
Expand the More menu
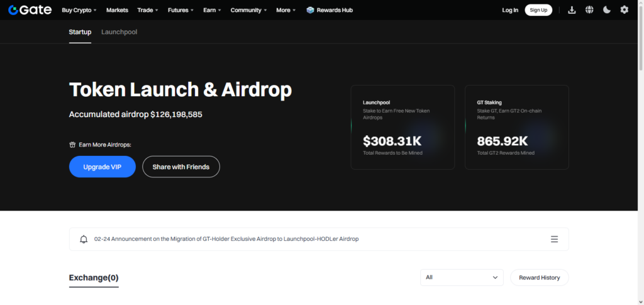click(286, 10)
